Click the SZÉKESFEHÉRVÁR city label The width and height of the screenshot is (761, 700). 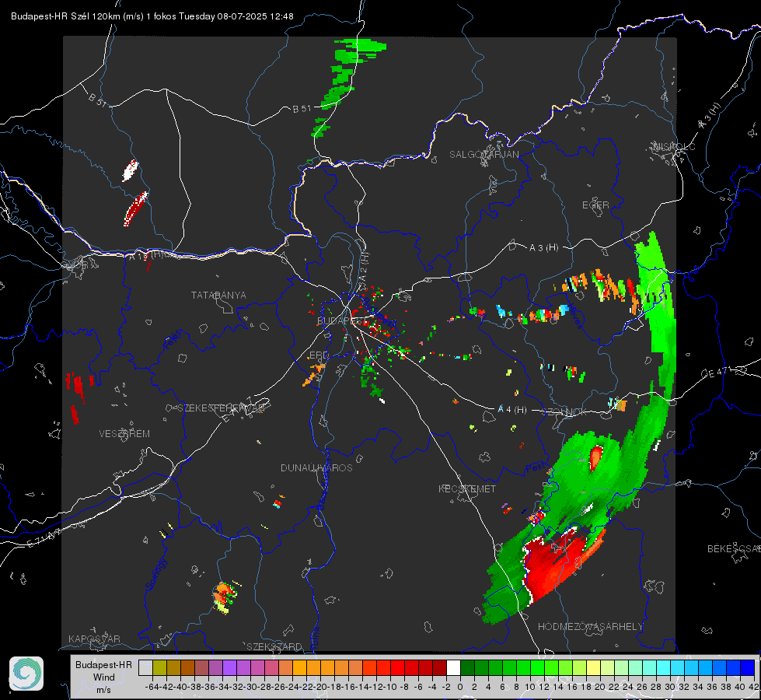221,408
